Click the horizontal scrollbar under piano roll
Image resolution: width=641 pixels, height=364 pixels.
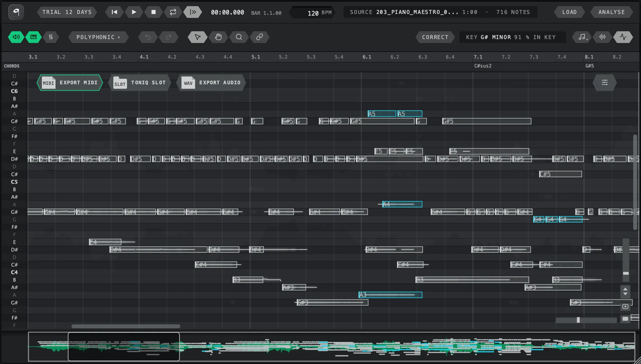point(126,326)
